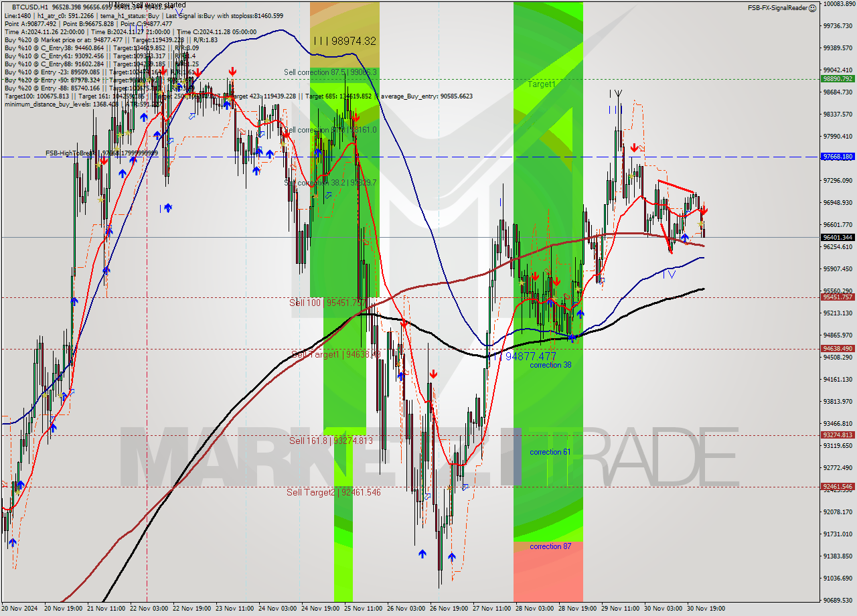Screen dimensions: 857x616
Task: Select the current price tag 96401.344
Action: (x=838, y=237)
